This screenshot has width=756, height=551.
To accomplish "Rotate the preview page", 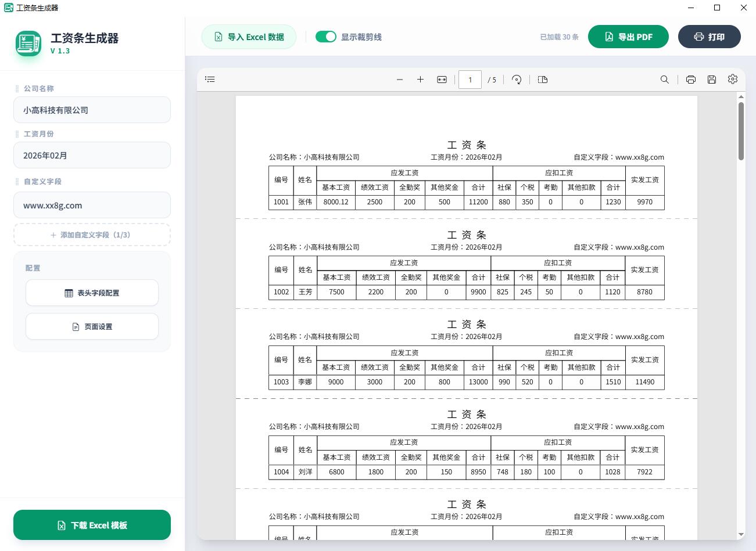I will [517, 80].
